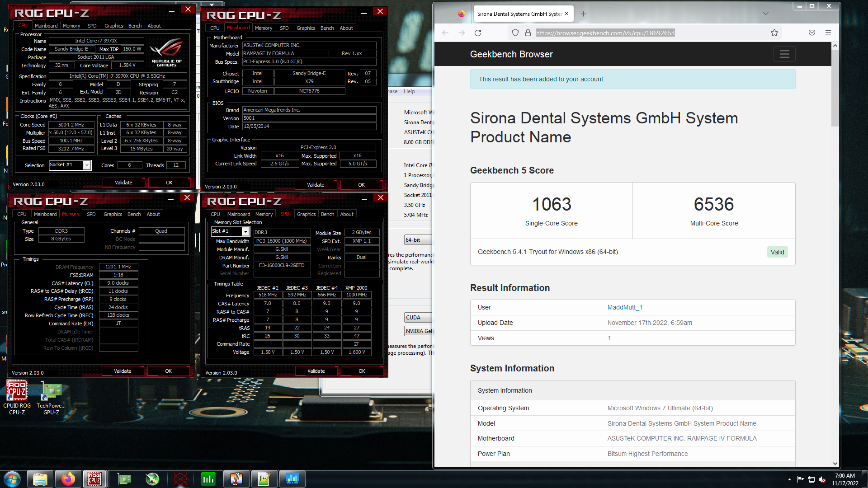Viewport: 868px width, 488px height.
Task: Open Notepad++ from the taskbar
Action: click(x=264, y=479)
